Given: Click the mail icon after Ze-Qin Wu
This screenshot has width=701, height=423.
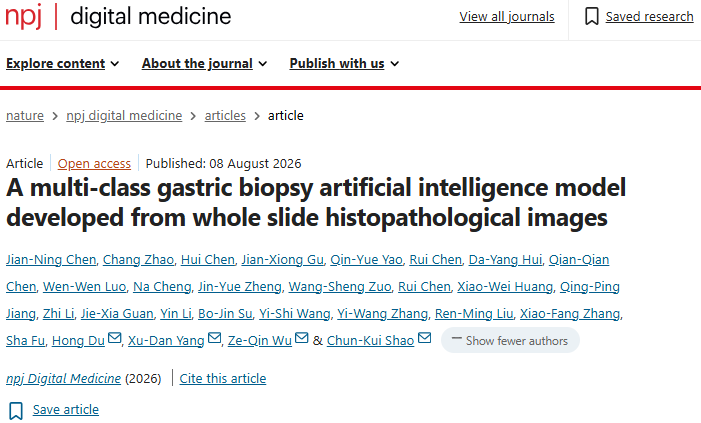Looking at the screenshot, I should pyautogui.click(x=302, y=338).
